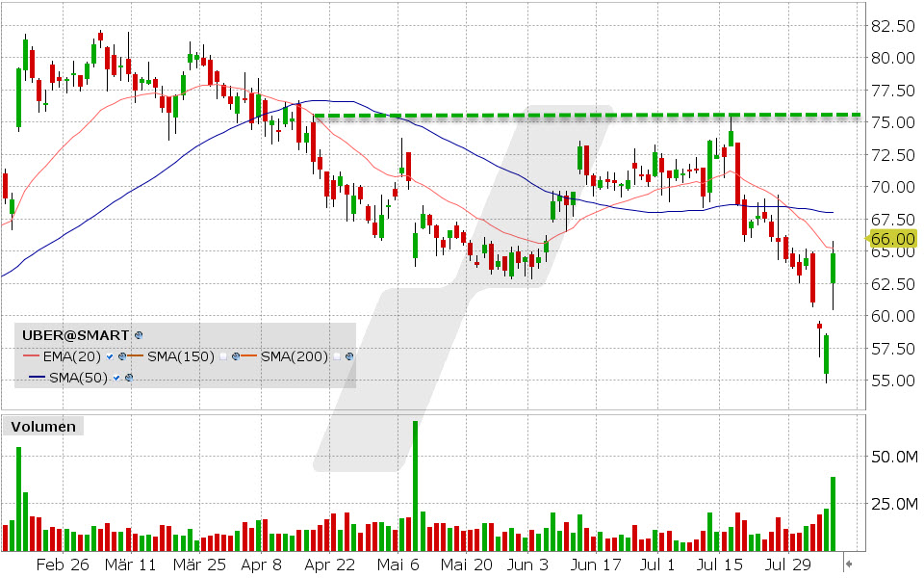Screen dimensions: 924x578
Task: Click the Apr 8 date label
Action: pyautogui.click(x=262, y=565)
